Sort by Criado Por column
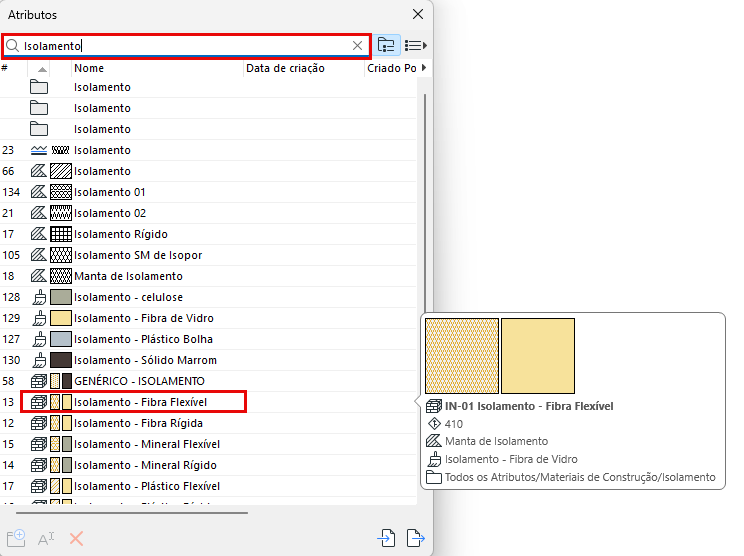The height and width of the screenshot is (556, 744). pos(392,68)
